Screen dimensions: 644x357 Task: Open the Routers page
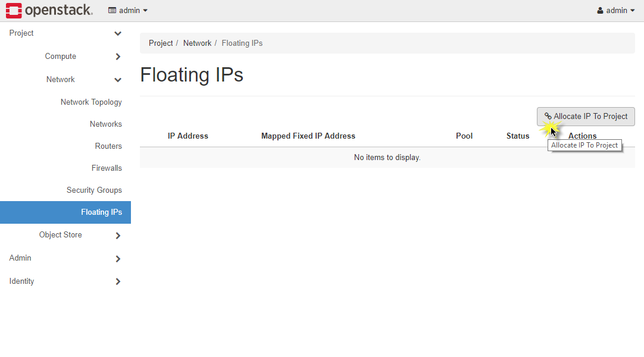tap(108, 146)
